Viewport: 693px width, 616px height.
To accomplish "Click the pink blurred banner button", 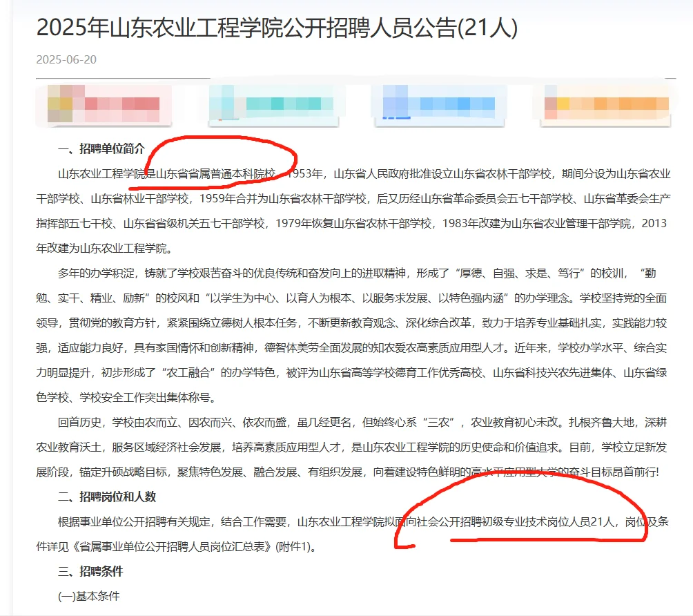I will (x=104, y=105).
